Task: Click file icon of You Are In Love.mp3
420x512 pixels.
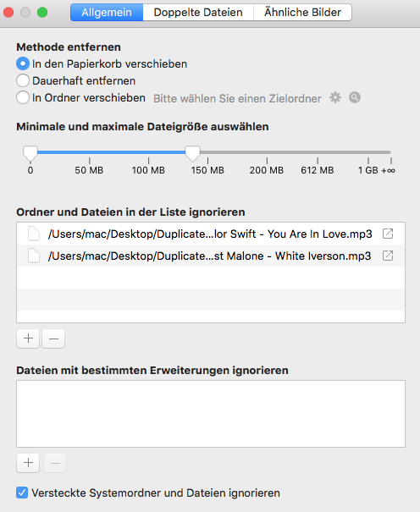Action: 34,234
